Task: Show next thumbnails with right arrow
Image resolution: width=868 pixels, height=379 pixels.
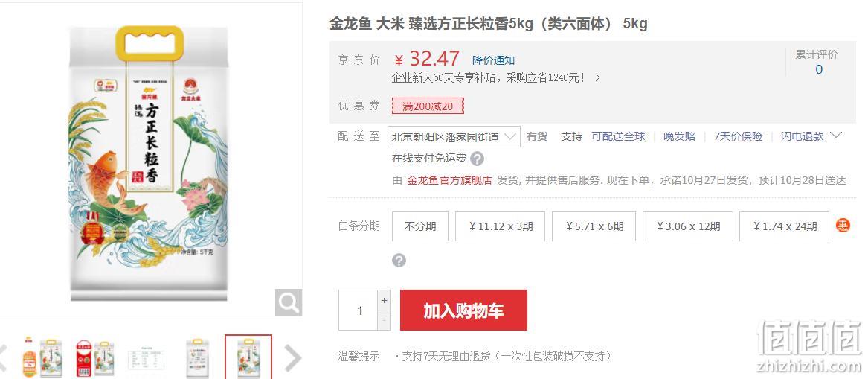Action: (293, 358)
